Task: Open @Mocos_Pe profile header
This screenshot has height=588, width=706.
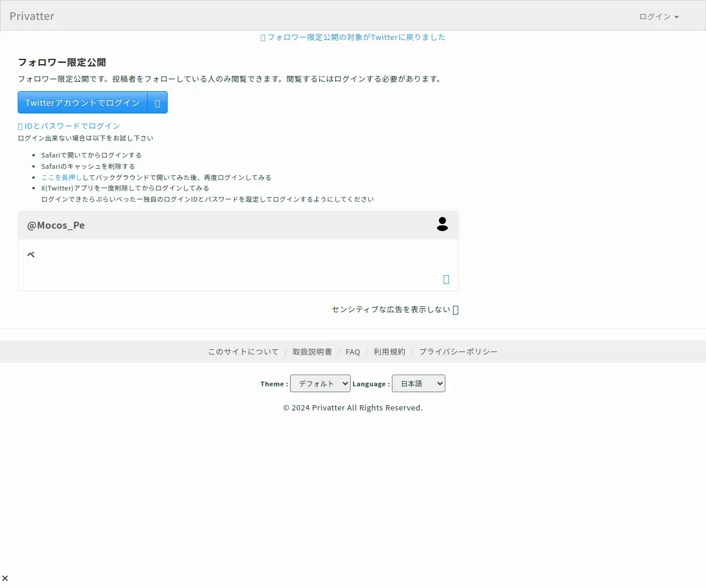Action: point(56,225)
